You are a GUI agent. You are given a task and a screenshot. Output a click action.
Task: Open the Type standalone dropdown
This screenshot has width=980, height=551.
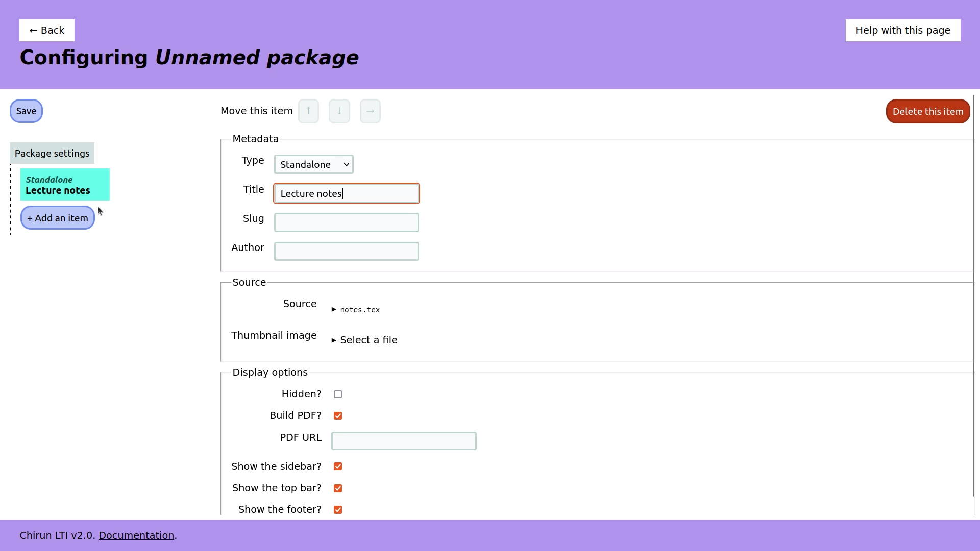coord(314,164)
